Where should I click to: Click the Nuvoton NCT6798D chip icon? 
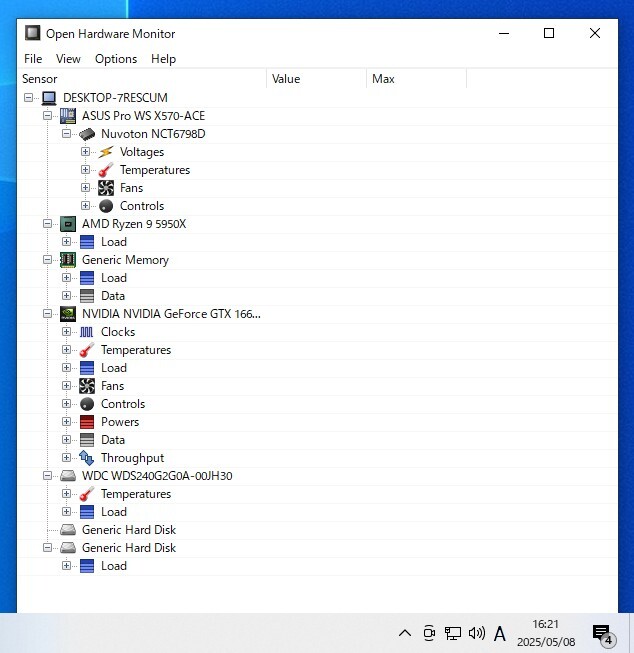coord(87,134)
